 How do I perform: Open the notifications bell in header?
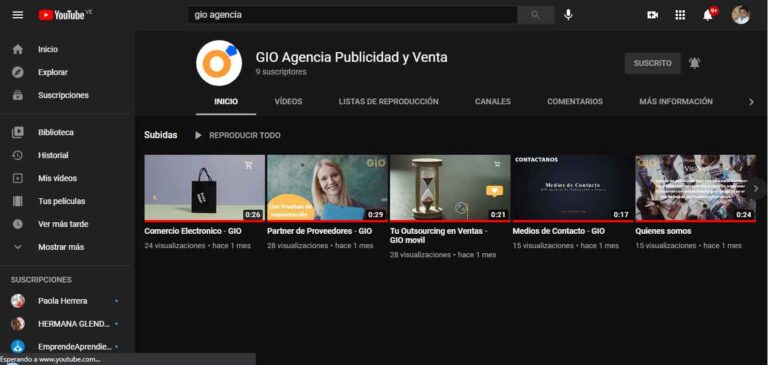(x=708, y=15)
